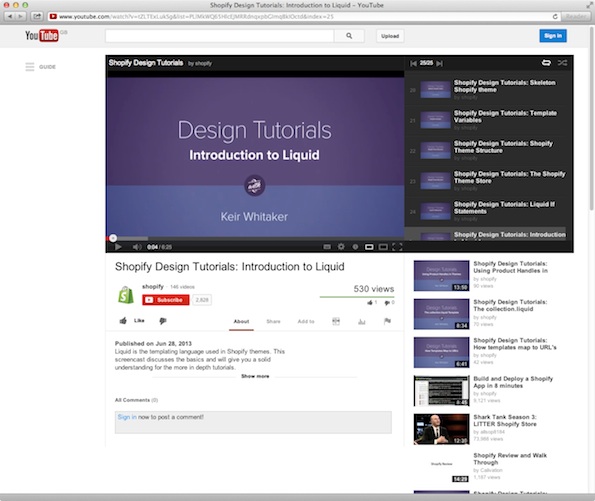This screenshot has width=595, height=501.
Task: Enter fullscreen mode in the player
Action: pos(397,247)
